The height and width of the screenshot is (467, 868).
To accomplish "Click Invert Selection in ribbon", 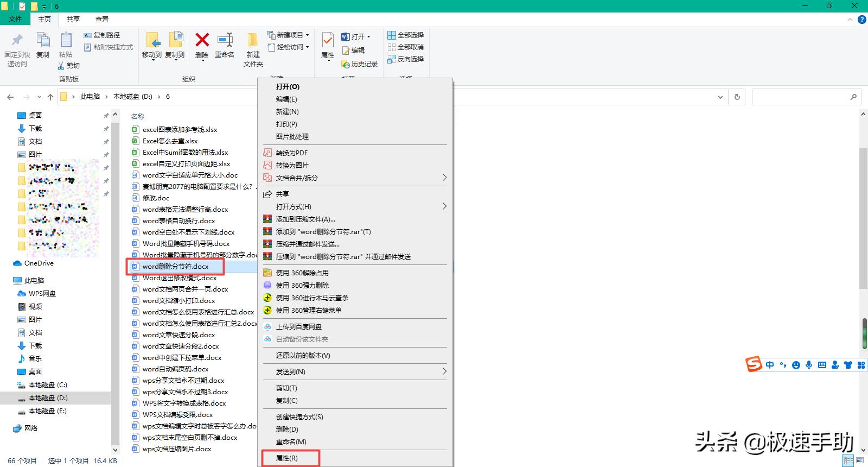I will pyautogui.click(x=405, y=59).
